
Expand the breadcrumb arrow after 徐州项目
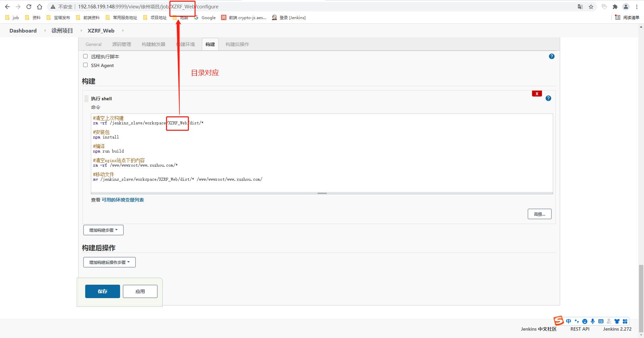tap(81, 31)
